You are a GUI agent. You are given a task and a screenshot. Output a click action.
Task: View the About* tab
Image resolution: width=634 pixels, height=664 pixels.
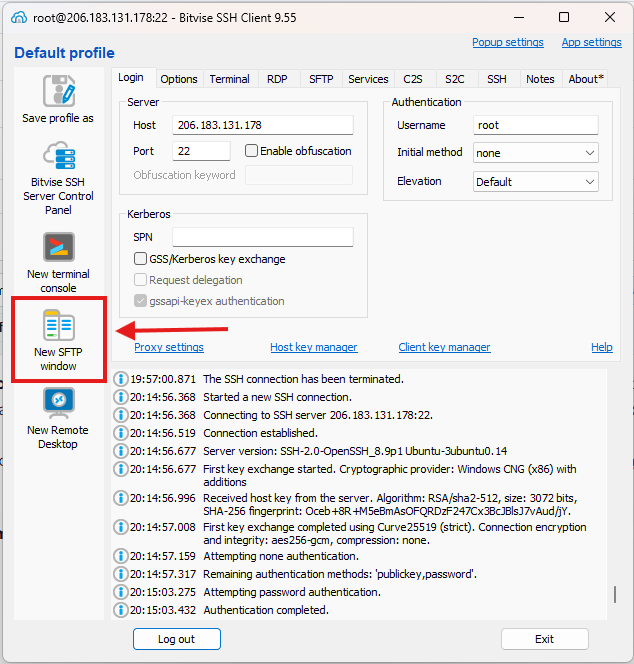point(586,79)
